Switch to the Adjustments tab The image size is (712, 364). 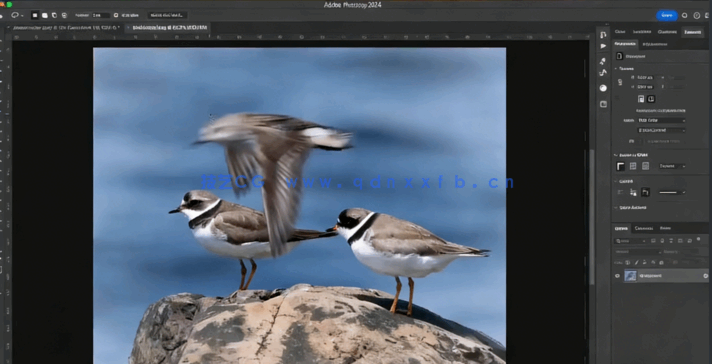point(655,44)
